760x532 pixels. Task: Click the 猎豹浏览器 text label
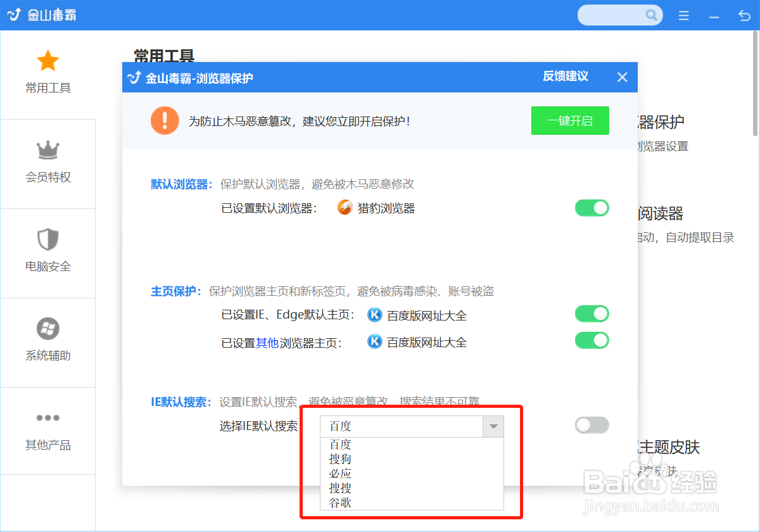(386, 208)
